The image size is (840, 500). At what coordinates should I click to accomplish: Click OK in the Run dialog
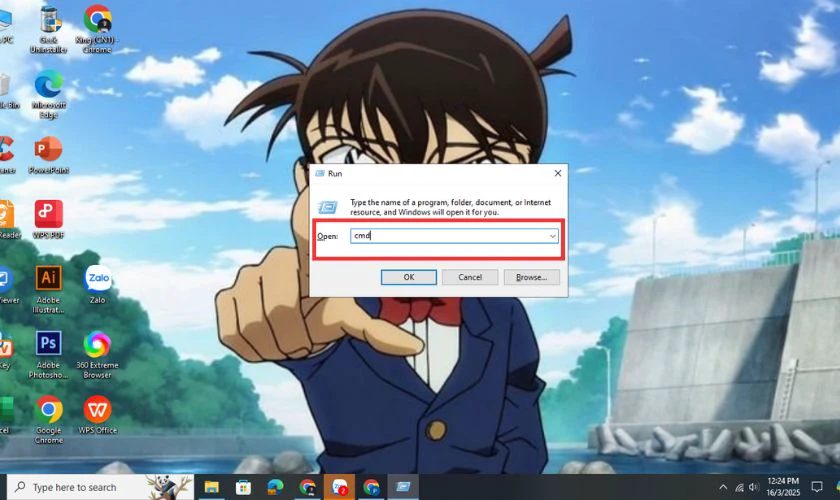[x=409, y=277]
